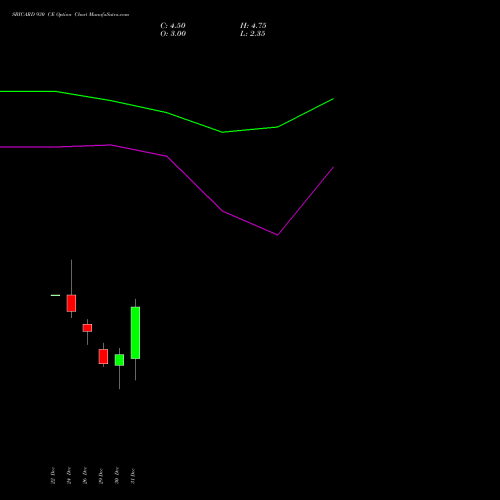This screenshot has width=500, height=500.
Task: Click the SBICARD 920 CE chart title
Action: (70, 15)
